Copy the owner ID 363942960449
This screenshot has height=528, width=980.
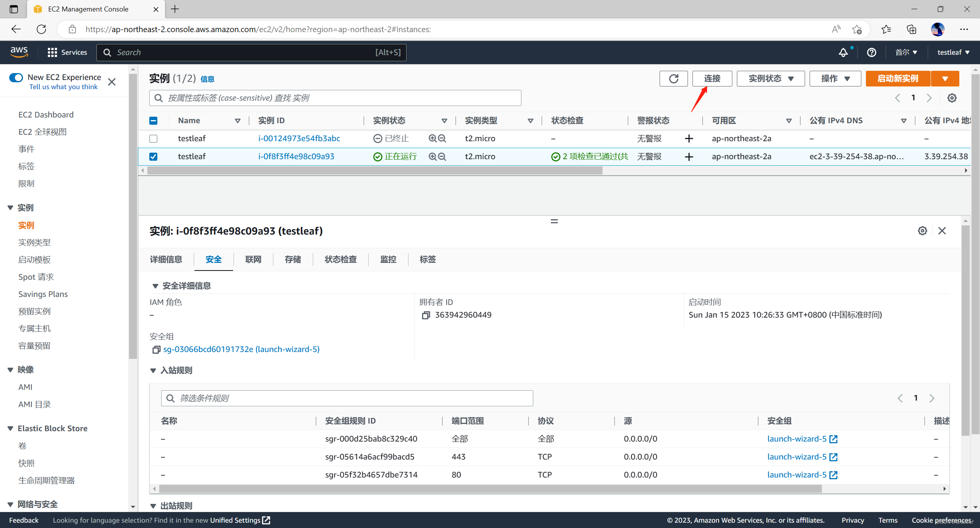tap(426, 315)
